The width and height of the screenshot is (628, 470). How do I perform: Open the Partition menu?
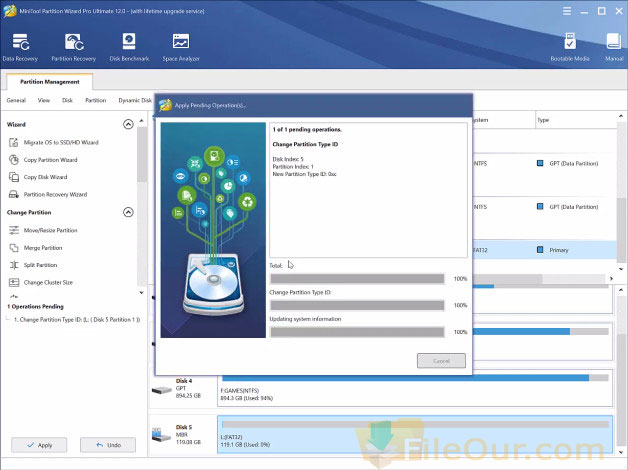(x=95, y=100)
